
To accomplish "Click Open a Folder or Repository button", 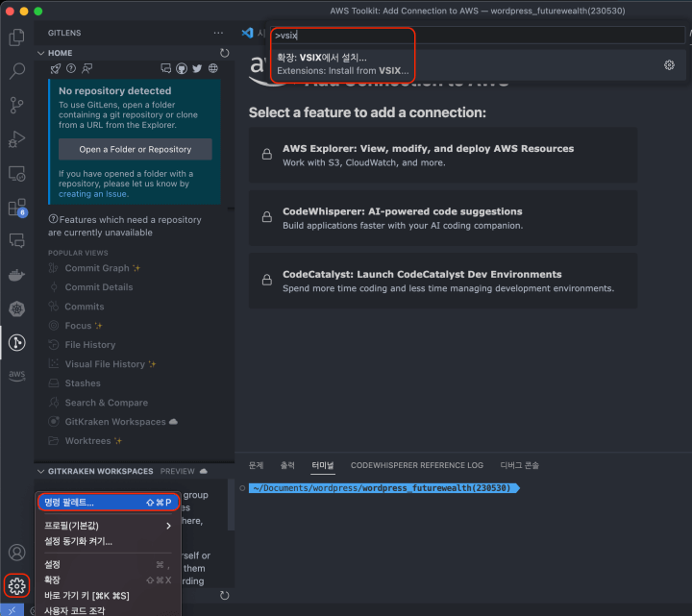I will (x=136, y=149).
